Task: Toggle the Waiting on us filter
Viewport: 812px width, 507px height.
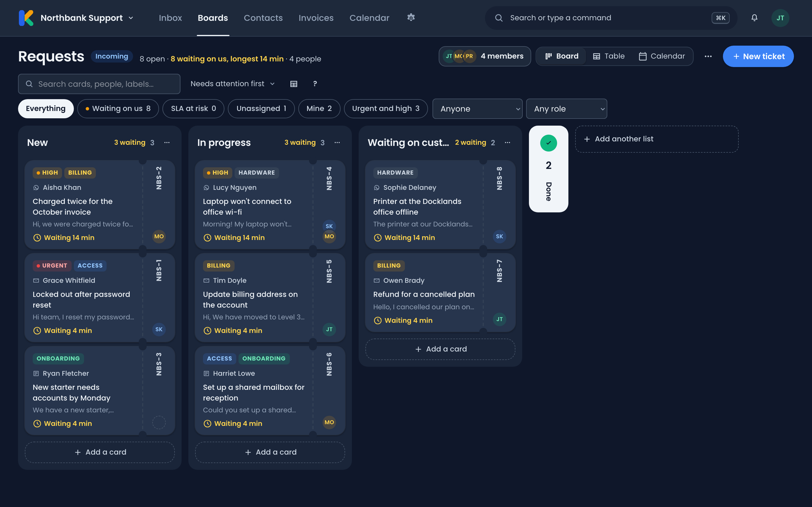Action: pos(118,109)
